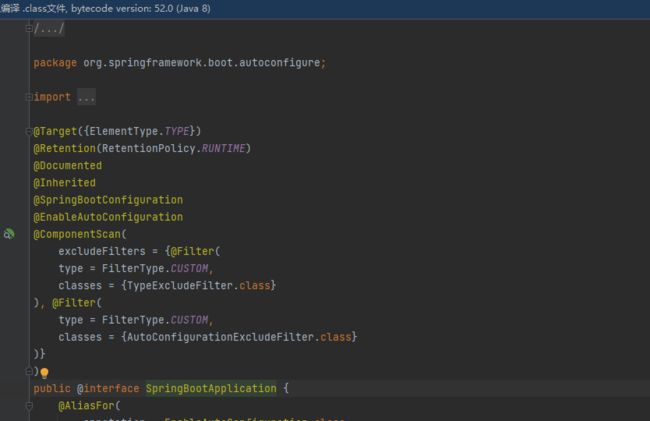650x421 pixels.
Task: Click org.springframework.boot.autoconfigure package name
Action: [x=201, y=63]
